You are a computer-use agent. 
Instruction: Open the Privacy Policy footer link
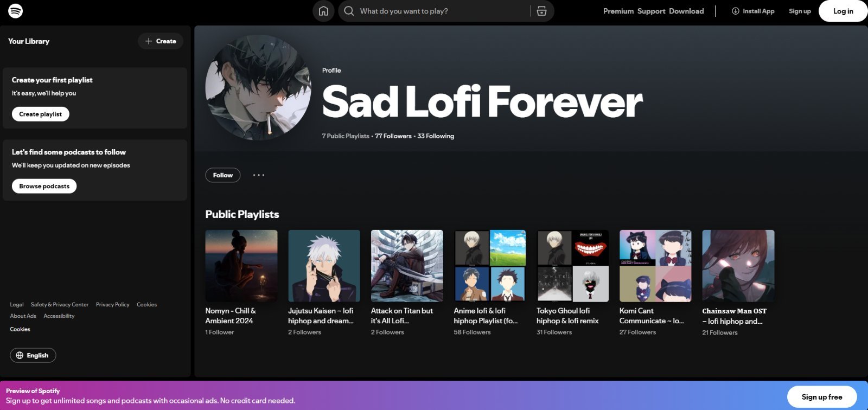click(x=113, y=305)
